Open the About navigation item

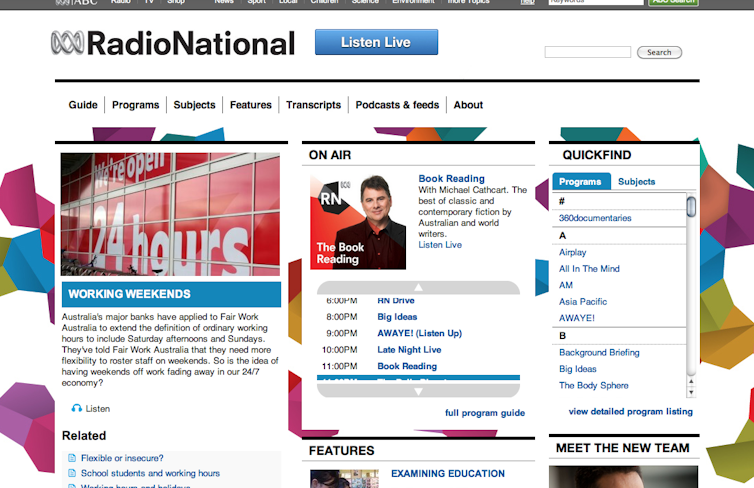[468, 105]
